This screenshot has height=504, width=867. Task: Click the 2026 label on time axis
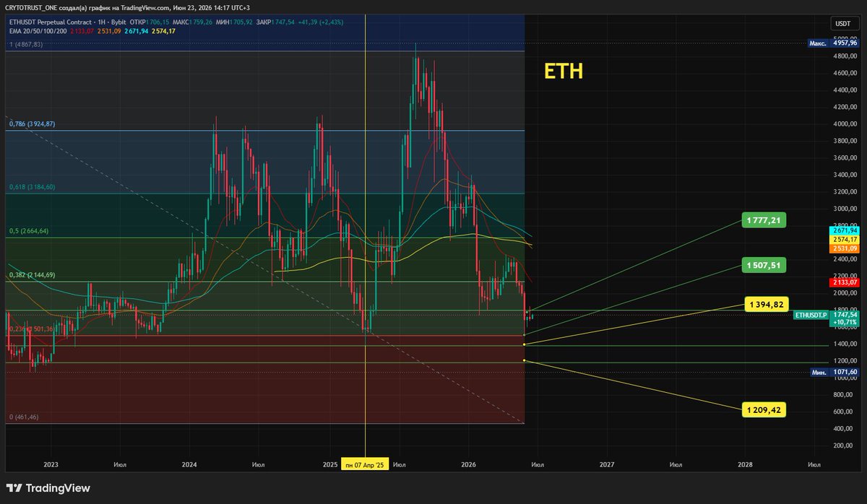(469, 464)
